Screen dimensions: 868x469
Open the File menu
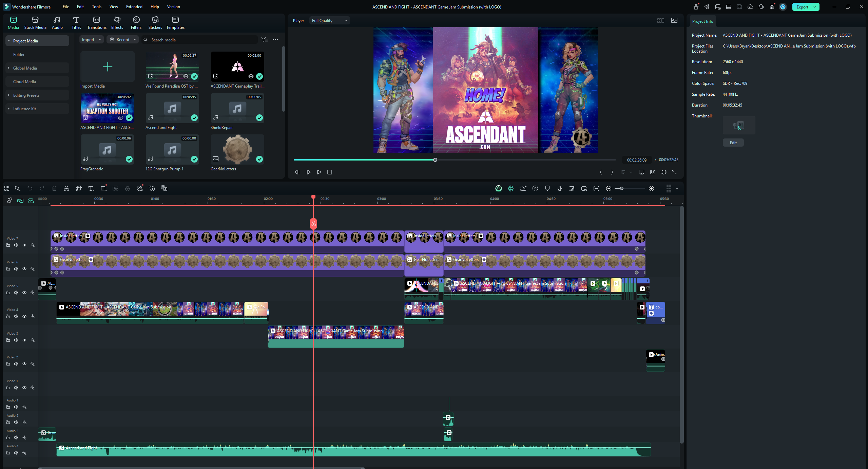pyautogui.click(x=66, y=7)
